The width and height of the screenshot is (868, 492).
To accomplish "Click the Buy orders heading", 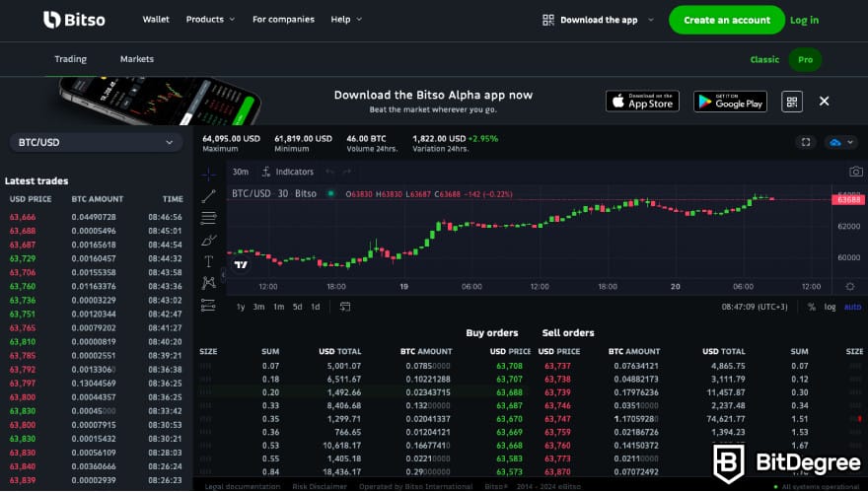I will click(x=492, y=332).
